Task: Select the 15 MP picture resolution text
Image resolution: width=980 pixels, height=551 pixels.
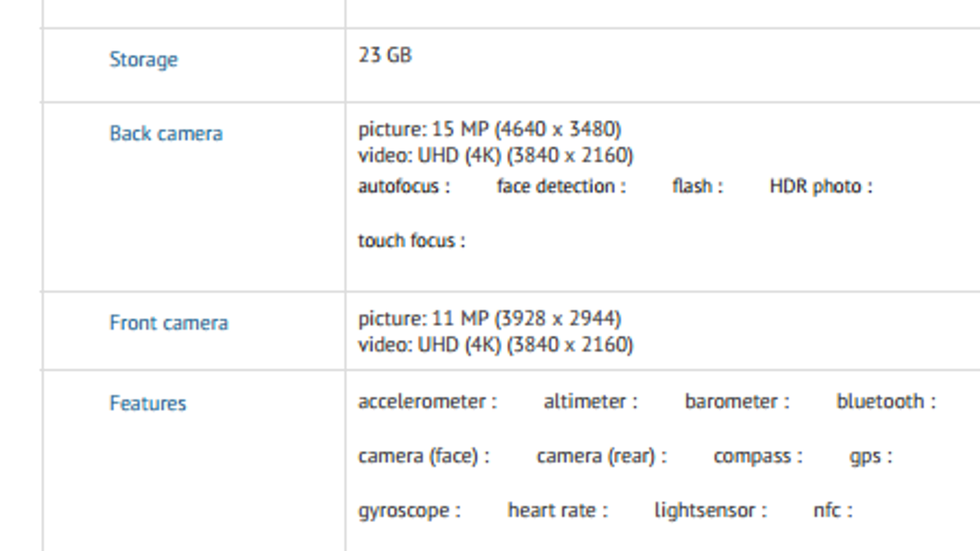Action: [x=489, y=129]
